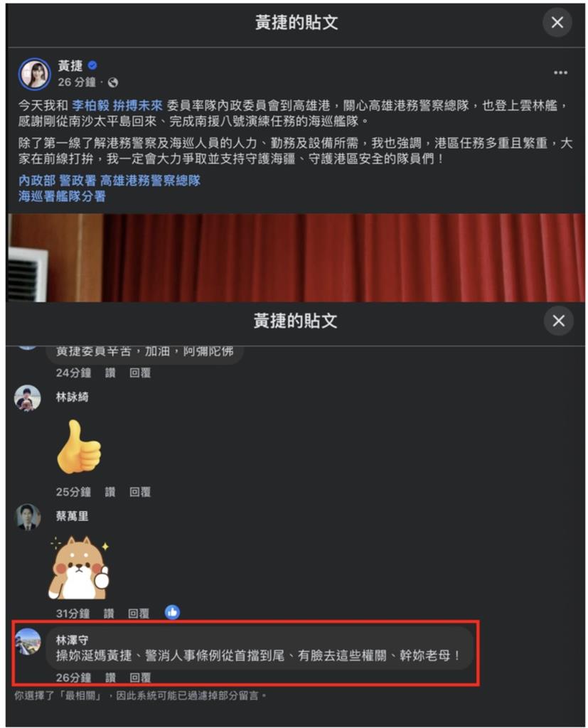Open 蔡萬里's avatar
The height and width of the screenshot is (728, 588).
[28, 517]
